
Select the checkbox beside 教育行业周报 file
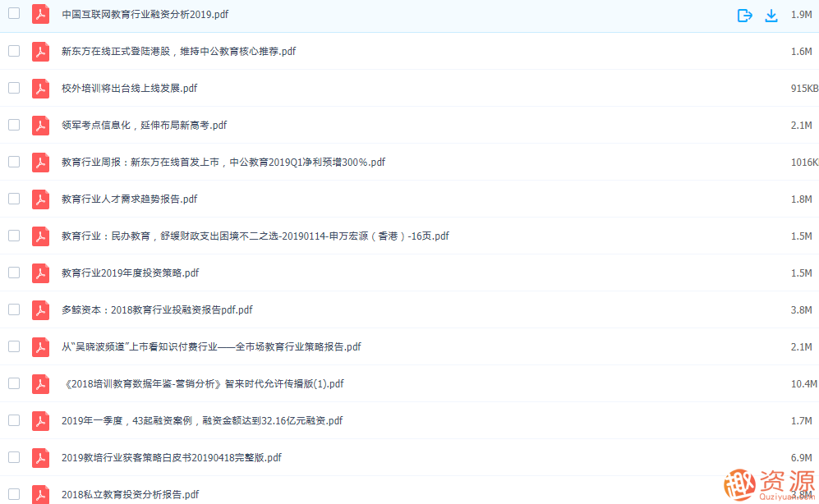13,162
